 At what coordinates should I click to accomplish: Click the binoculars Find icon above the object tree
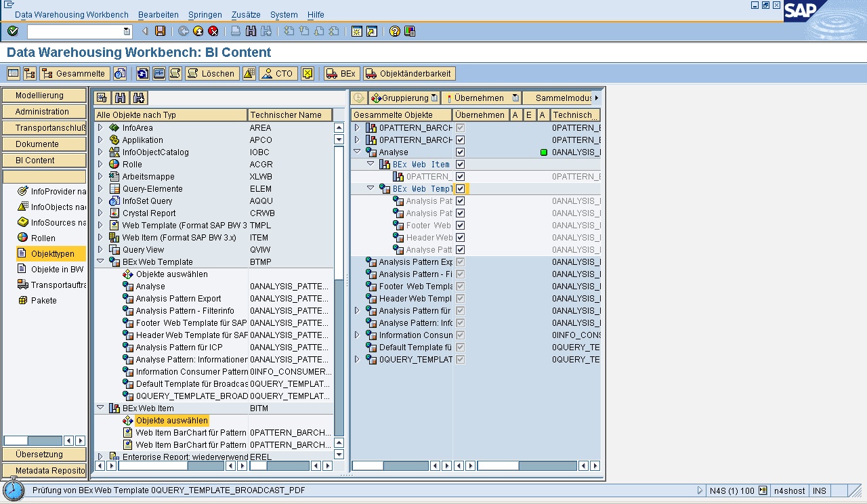tap(120, 98)
